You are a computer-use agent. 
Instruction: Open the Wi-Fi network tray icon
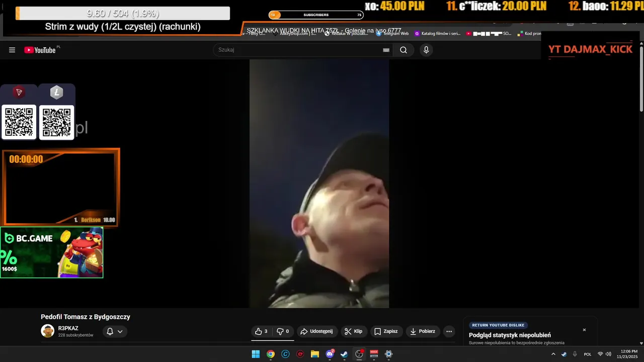coord(600,354)
